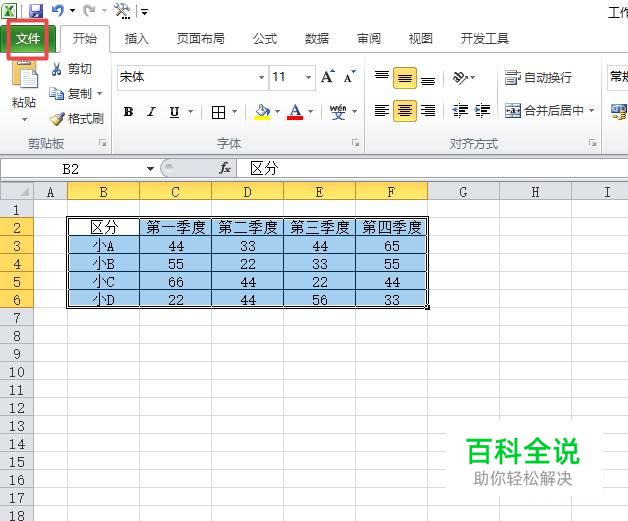Click the Redo arrow icon
The width and height of the screenshot is (628, 521).
point(89,10)
